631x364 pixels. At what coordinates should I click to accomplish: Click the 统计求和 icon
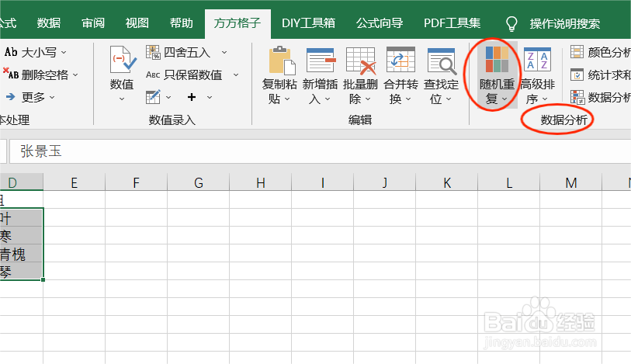pyautogui.click(x=577, y=75)
